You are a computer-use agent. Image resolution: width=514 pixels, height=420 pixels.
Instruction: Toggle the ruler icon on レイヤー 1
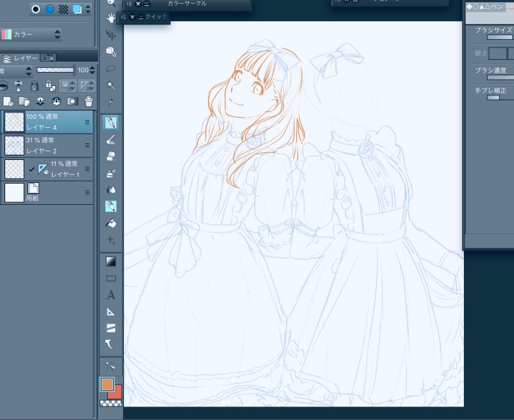pyautogui.click(x=43, y=169)
